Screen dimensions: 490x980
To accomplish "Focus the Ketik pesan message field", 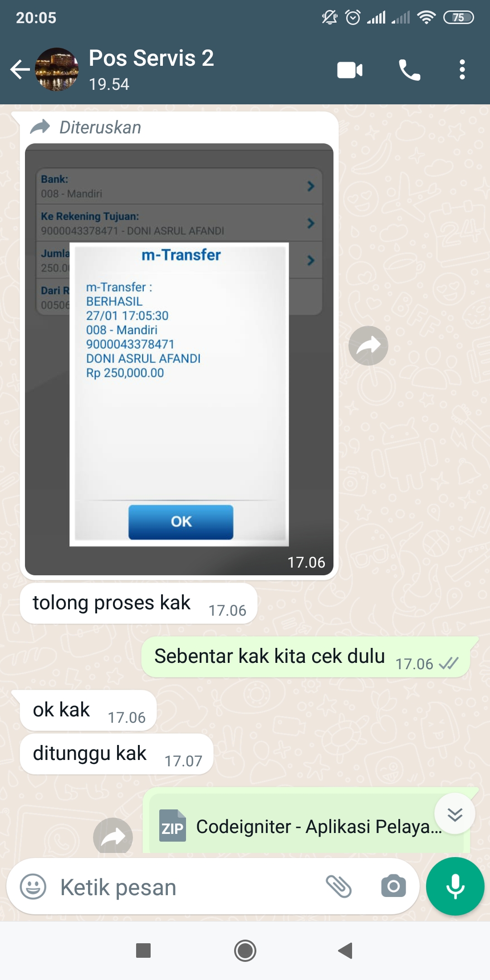I will pos(186,887).
